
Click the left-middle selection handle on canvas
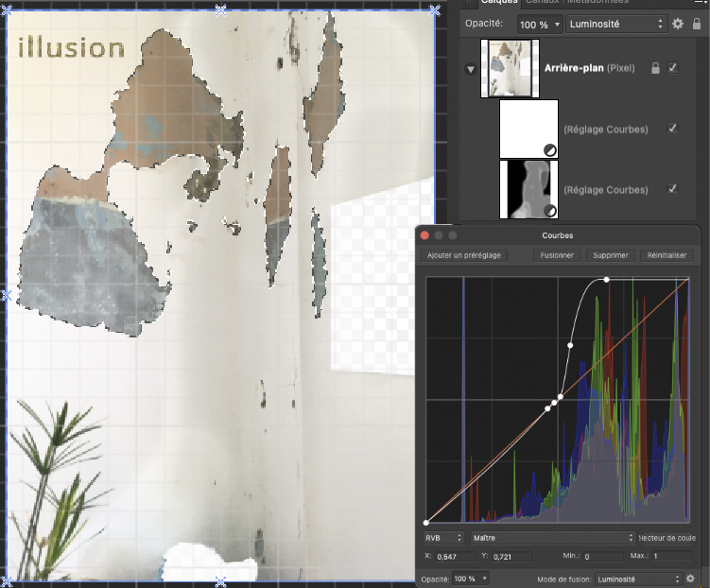click(x=6, y=296)
